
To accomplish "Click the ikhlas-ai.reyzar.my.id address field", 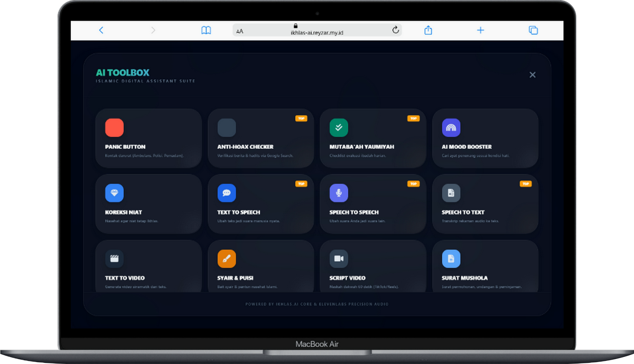I will (x=317, y=32).
